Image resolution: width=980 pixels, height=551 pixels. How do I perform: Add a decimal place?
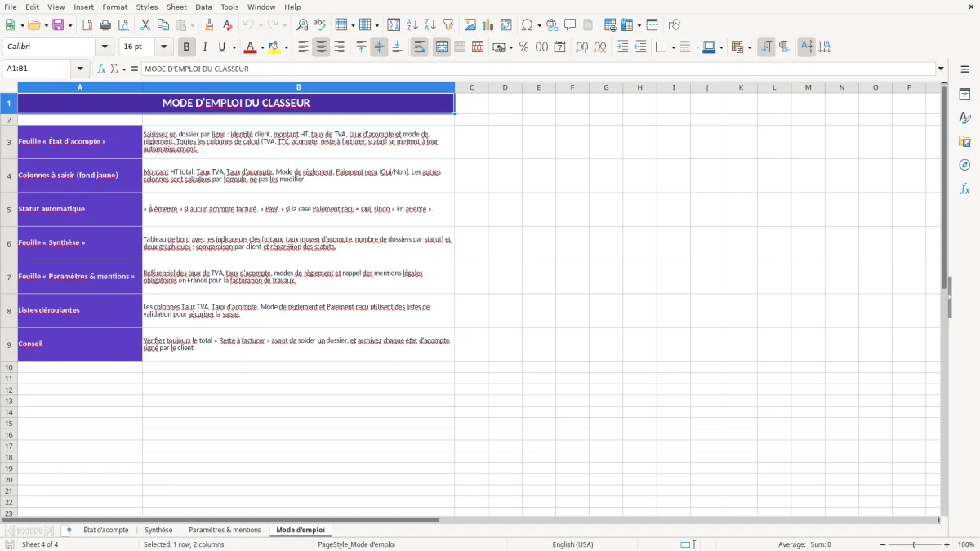(581, 47)
